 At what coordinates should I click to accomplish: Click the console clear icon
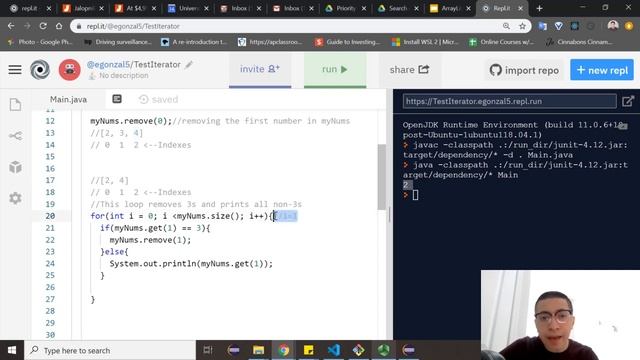622,126
